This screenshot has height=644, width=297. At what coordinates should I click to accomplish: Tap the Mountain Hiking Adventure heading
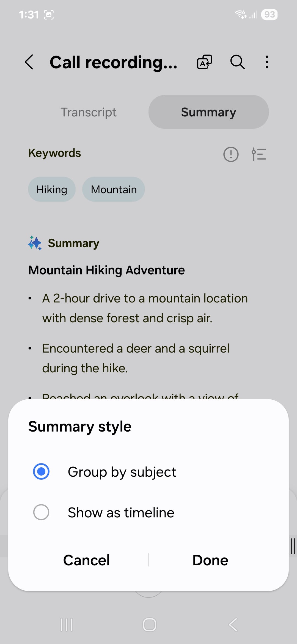106,270
